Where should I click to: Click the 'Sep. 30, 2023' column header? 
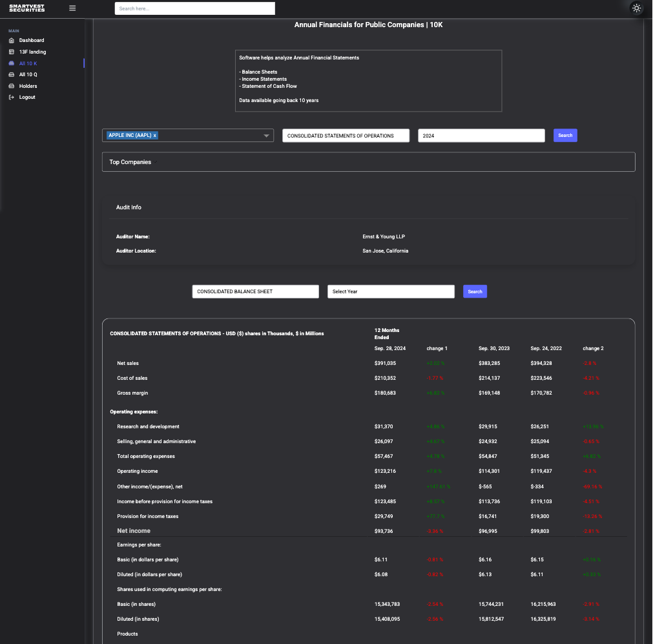point(494,349)
